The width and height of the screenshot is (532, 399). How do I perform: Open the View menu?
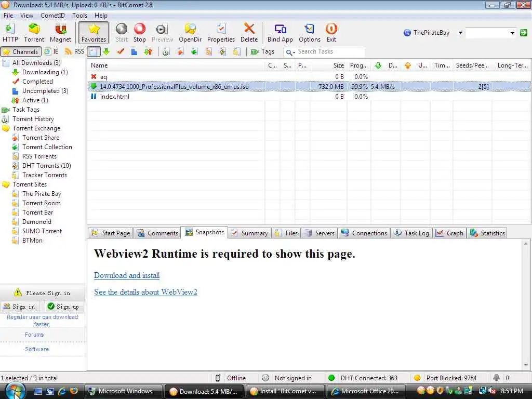pyautogui.click(x=26, y=15)
